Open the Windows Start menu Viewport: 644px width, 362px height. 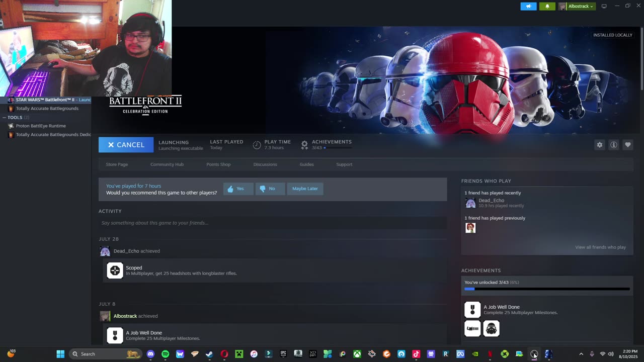click(60, 354)
